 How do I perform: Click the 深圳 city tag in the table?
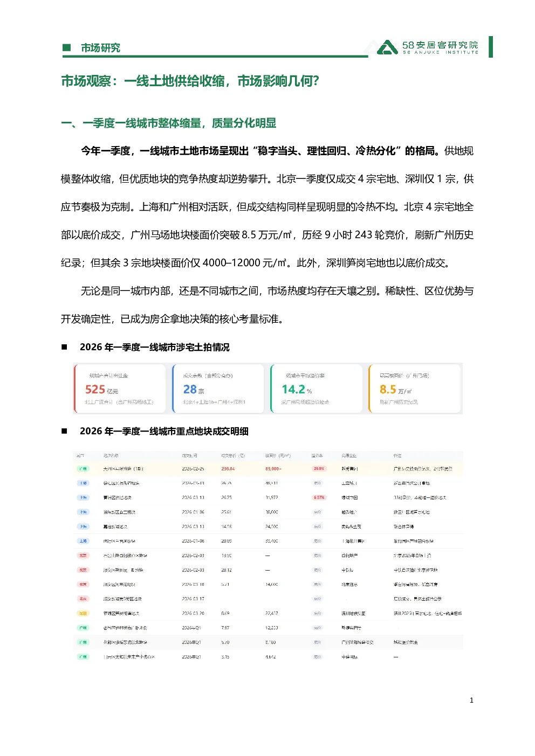click(x=83, y=613)
